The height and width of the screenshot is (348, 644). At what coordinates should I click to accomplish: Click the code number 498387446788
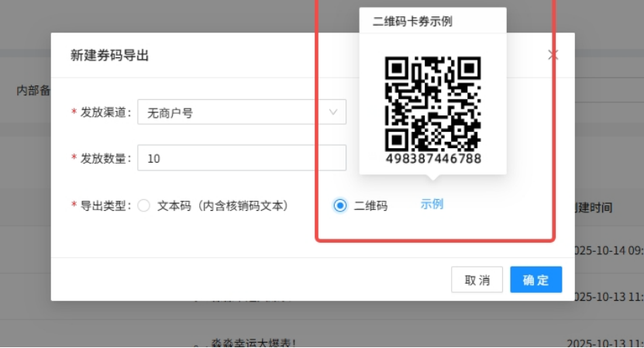pyautogui.click(x=433, y=159)
